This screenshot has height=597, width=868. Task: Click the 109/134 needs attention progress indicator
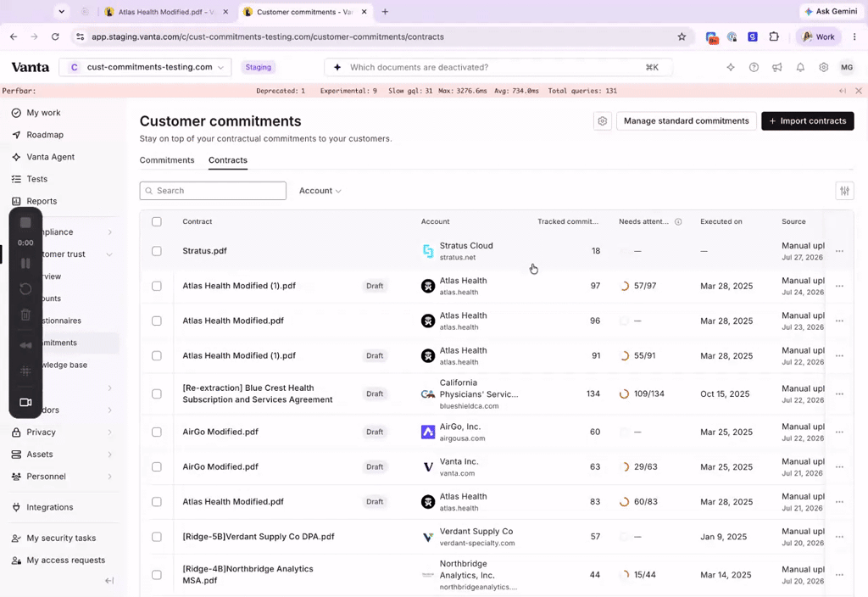[x=641, y=393]
